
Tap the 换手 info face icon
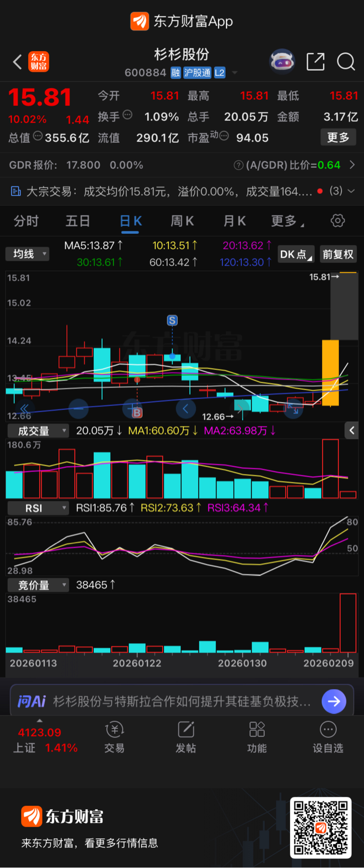(127, 115)
